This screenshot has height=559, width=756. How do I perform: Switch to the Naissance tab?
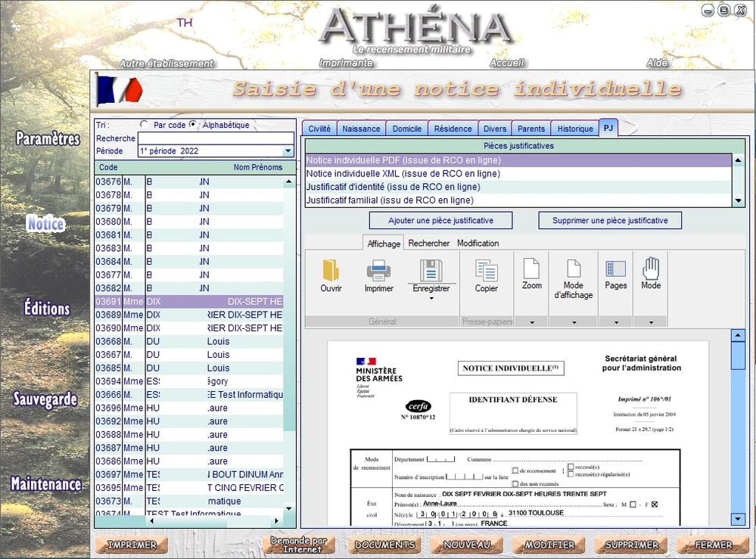361,129
